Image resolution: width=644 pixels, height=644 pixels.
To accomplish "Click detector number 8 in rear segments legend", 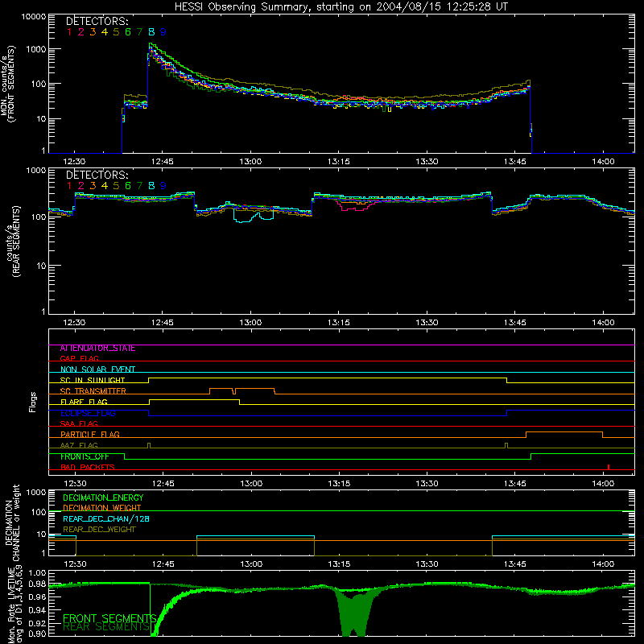I will 151,186.
